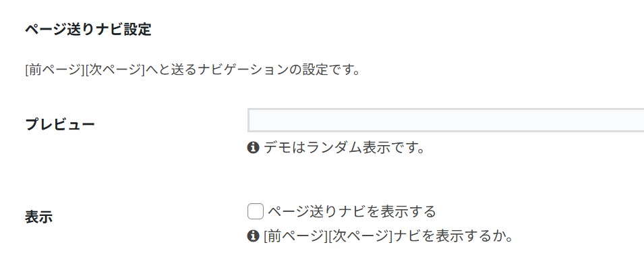644x274 pixels.
Task: Click the info icon beside デモはランダム表示です
Action: [254, 147]
